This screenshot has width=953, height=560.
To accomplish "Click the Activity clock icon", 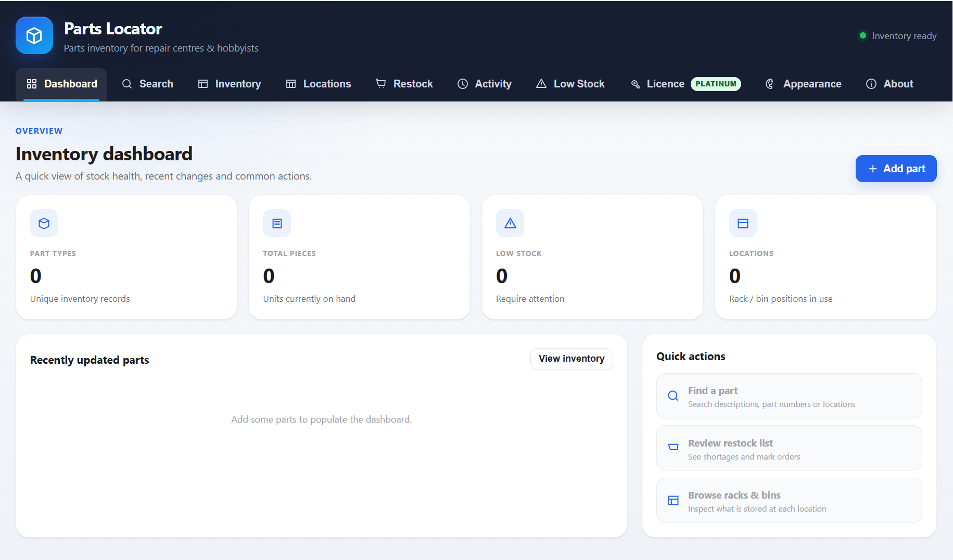I will tap(463, 84).
